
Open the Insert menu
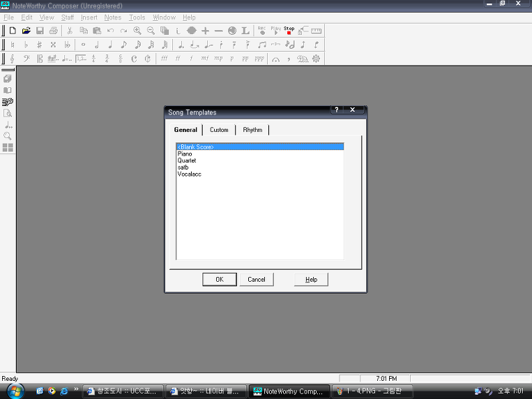pyautogui.click(x=89, y=17)
